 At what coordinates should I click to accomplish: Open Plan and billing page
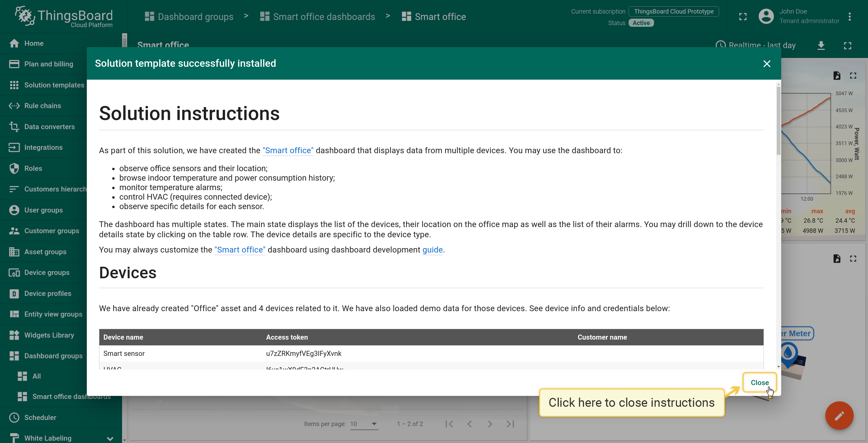pos(61,64)
